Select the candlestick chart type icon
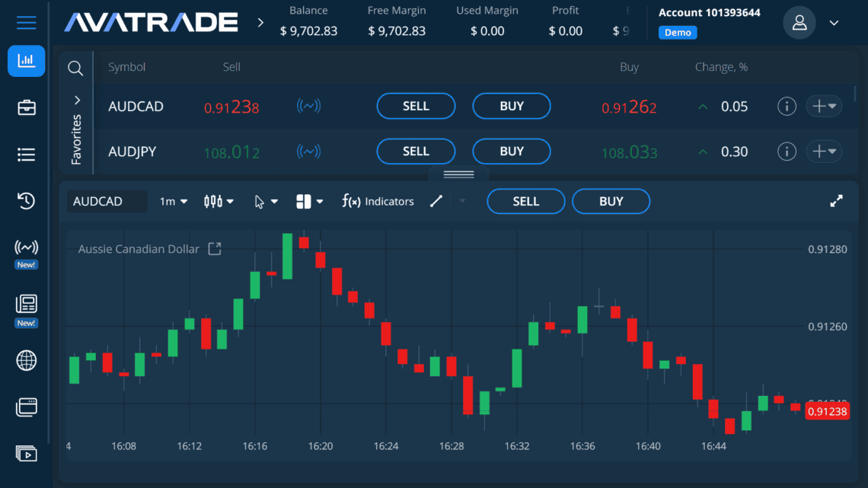 [x=214, y=201]
